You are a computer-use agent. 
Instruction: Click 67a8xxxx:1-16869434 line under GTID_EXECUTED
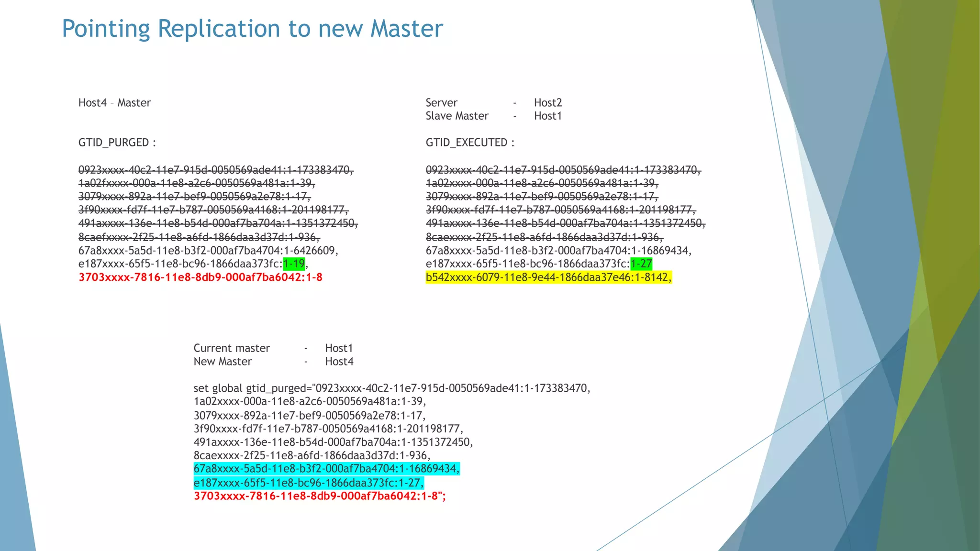click(558, 251)
